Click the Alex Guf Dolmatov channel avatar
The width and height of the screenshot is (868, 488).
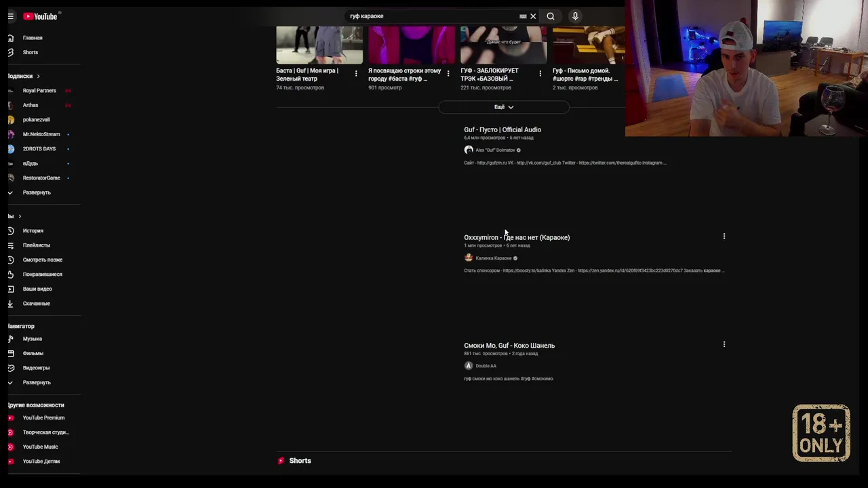point(469,150)
